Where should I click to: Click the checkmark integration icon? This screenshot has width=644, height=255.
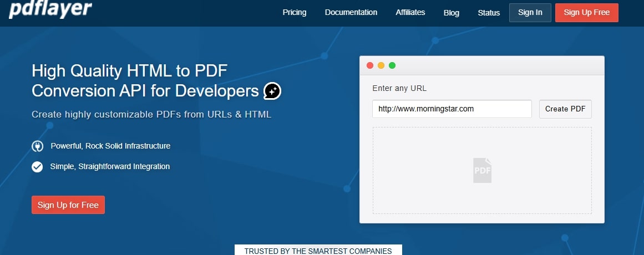point(37,167)
